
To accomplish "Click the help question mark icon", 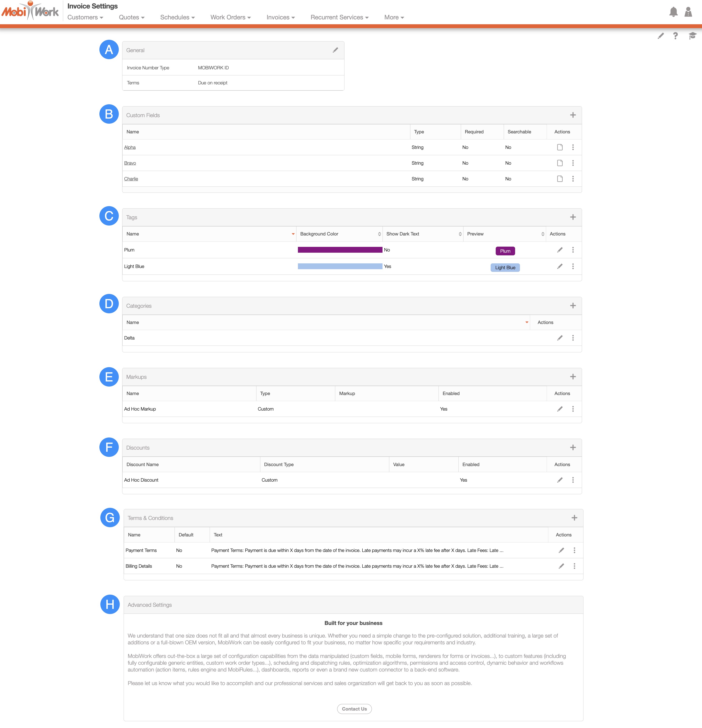I will (675, 36).
